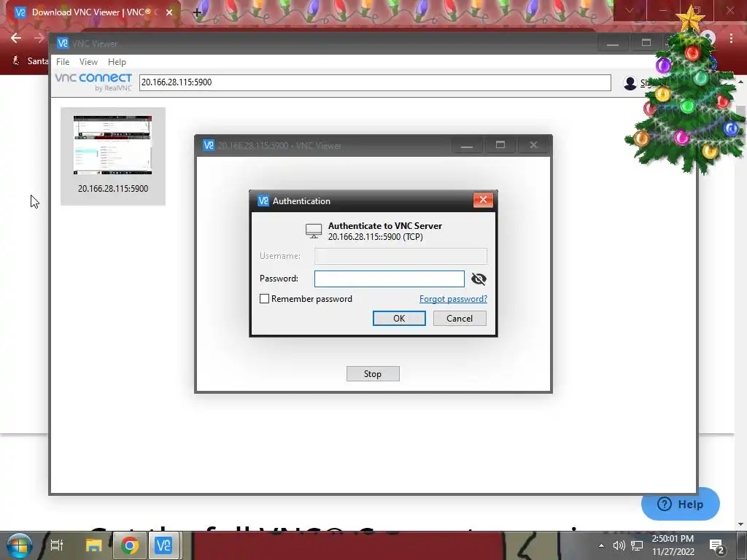The width and height of the screenshot is (747, 560).
Task: Open the File menu in VNC Viewer
Action: (63, 62)
